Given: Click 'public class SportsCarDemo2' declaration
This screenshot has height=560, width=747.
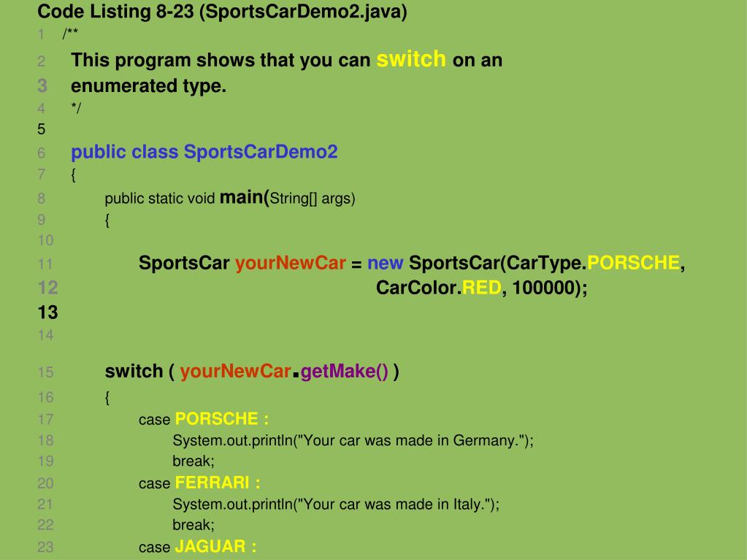Looking at the screenshot, I should click(x=204, y=152).
